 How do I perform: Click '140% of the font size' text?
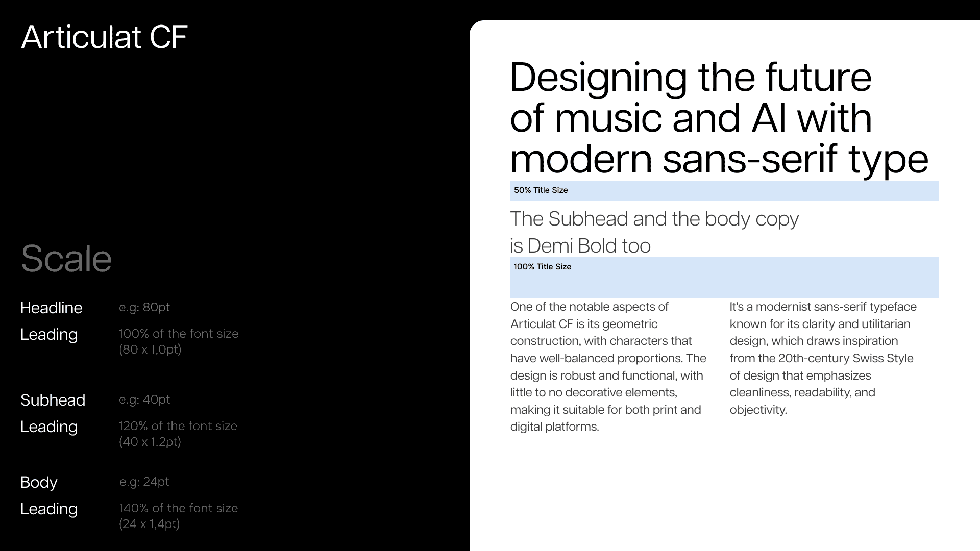coord(178,508)
